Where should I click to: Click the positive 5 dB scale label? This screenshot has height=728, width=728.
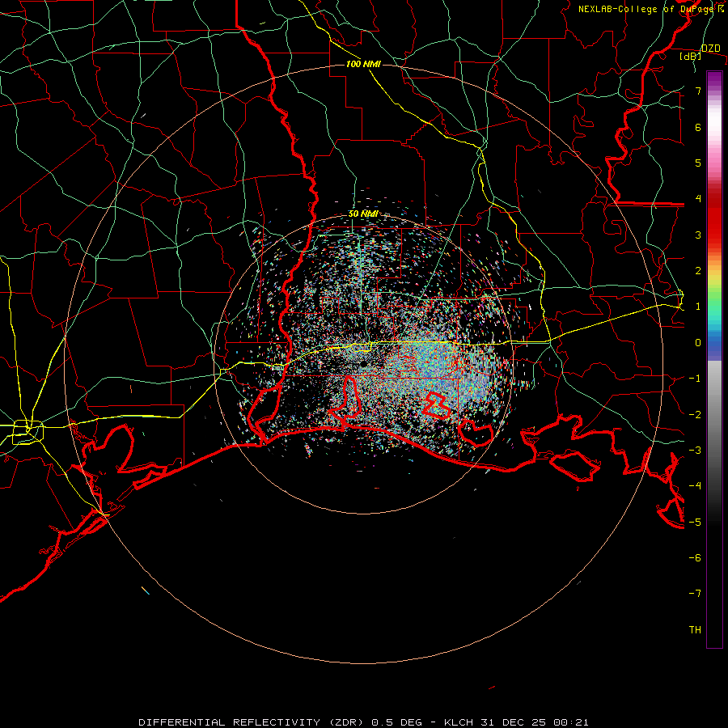698,163
